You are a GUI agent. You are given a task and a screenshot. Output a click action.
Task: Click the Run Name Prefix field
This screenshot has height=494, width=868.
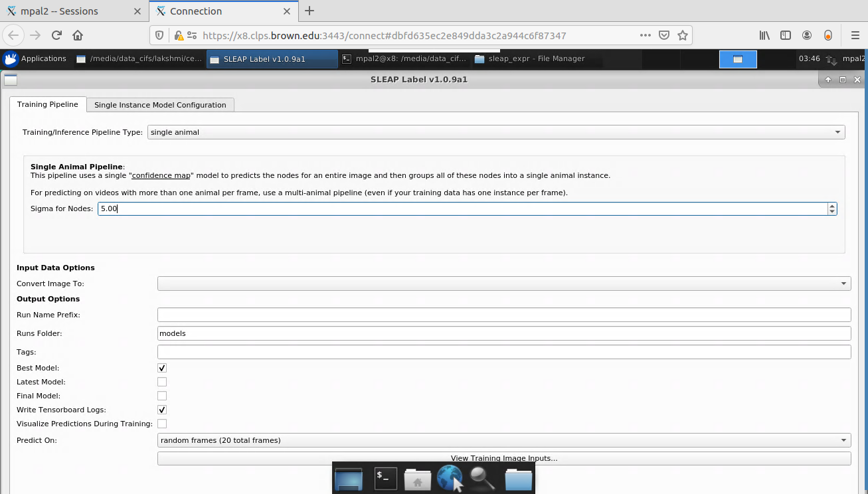(x=504, y=315)
